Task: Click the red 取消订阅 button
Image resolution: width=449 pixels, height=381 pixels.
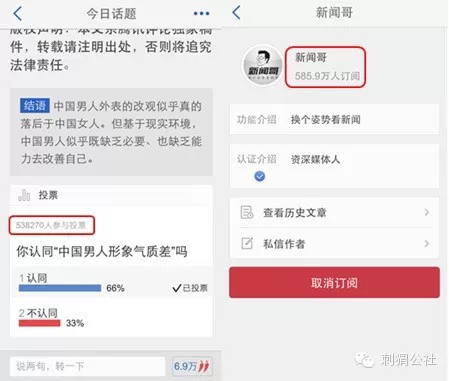Action: (x=334, y=282)
